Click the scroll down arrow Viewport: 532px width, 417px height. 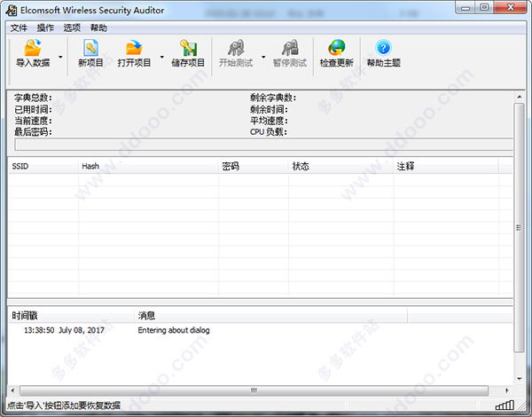(x=519, y=379)
